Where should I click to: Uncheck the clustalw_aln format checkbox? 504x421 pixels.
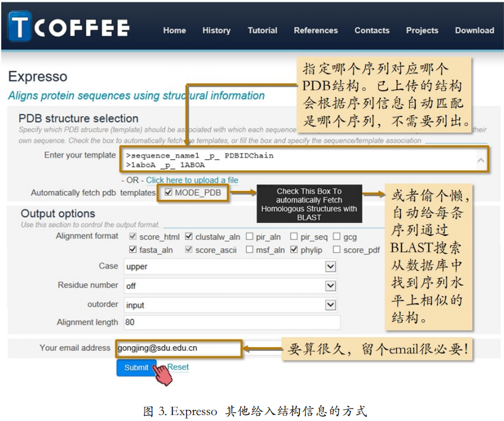(189, 237)
